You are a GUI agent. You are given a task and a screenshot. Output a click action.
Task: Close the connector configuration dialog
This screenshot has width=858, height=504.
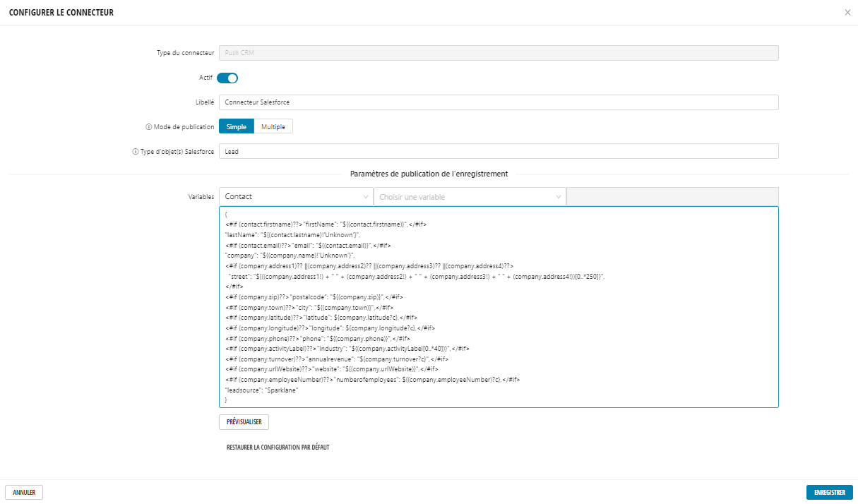pyautogui.click(x=847, y=13)
